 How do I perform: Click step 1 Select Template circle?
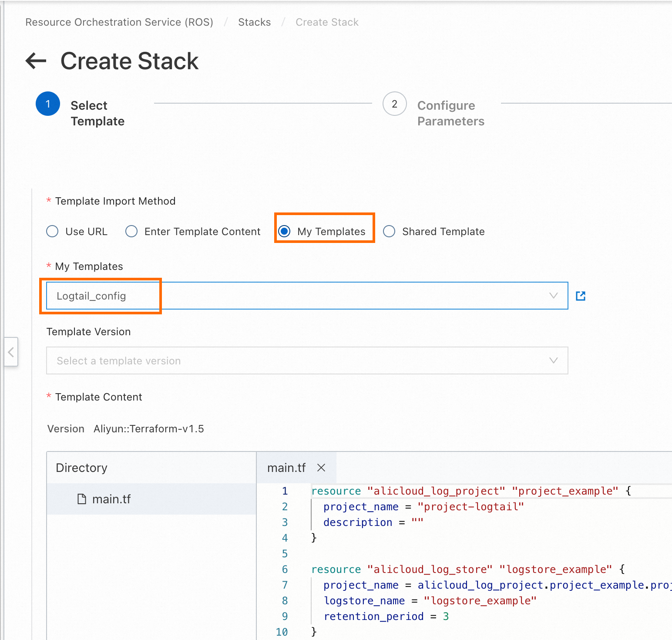click(x=48, y=104)
